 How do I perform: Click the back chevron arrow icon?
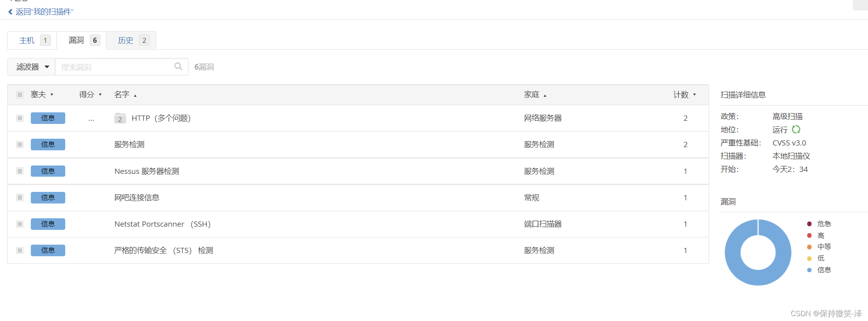coord(10,12)
